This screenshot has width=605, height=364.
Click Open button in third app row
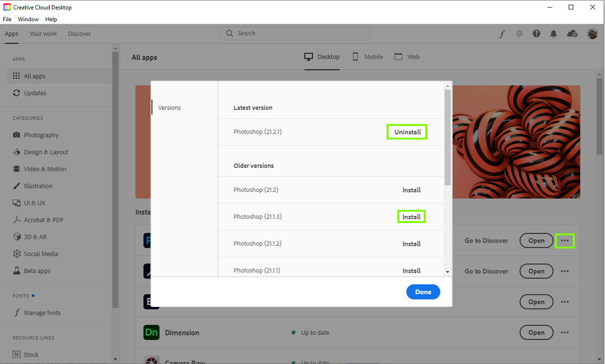click(x=536, y=302)
